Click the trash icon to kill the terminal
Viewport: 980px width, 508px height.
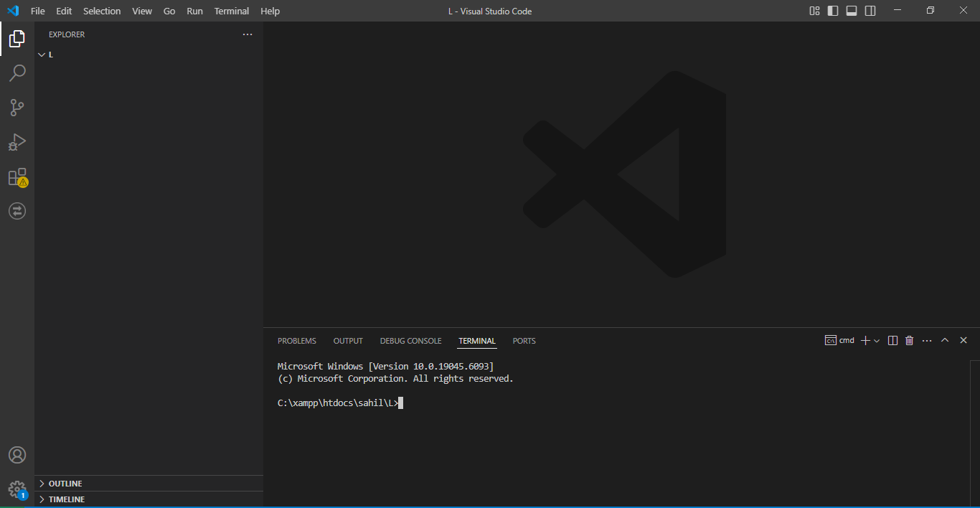coord(909,340)
